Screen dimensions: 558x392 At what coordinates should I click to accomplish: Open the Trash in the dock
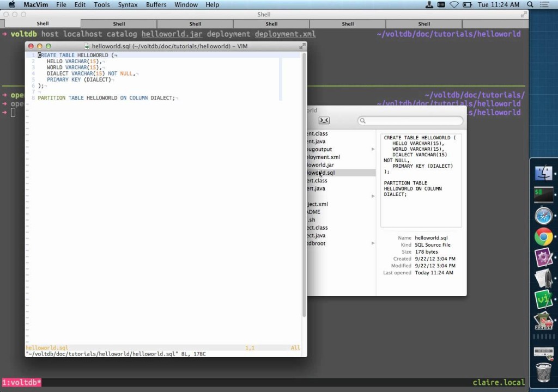[x=543, y=372]
